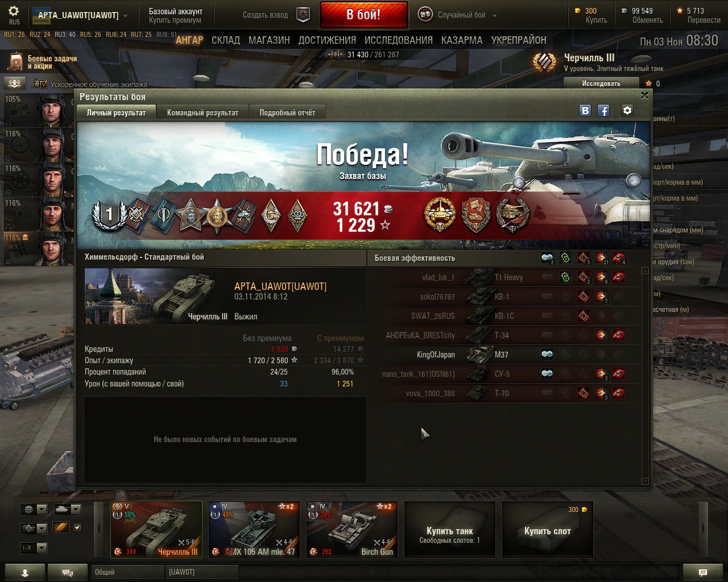Open game settings gear icon
This screenshot has width=728, height=582.
(x=14, y=11)
